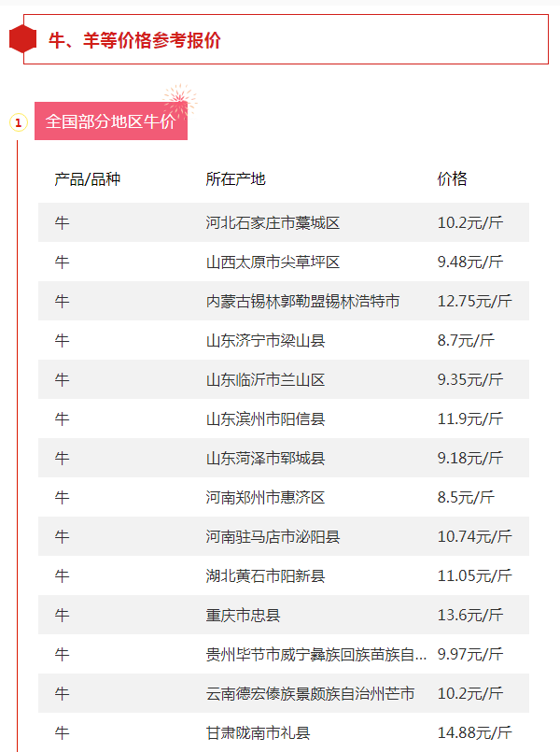Viewport: 560px width, 752px height.
Task: Click the 10.74元/斤 price cell
Action: (474, 537)
